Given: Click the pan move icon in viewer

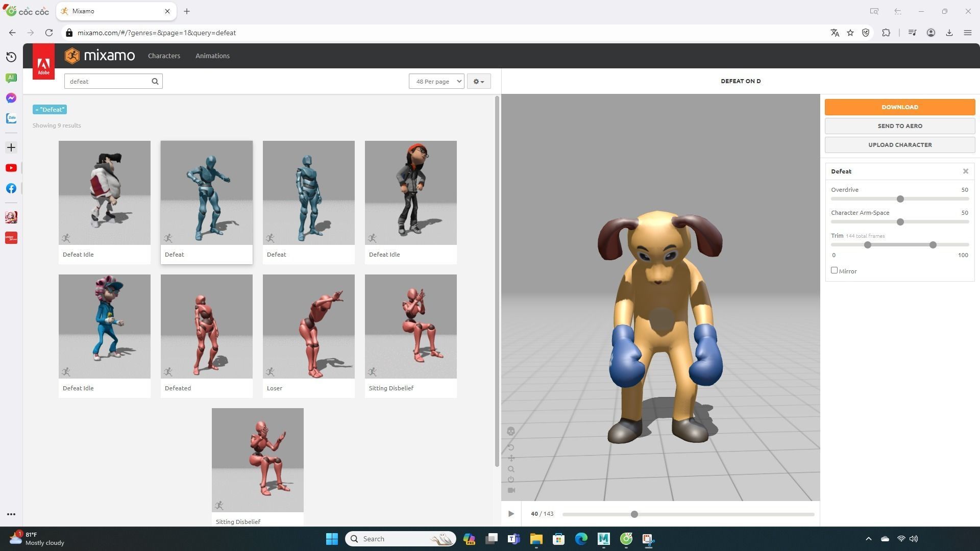Looking at the screenshot, I should tap(511, 458).
